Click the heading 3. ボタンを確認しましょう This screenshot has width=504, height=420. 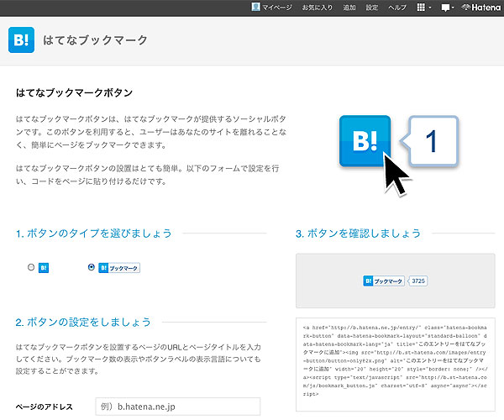point(358,234)
